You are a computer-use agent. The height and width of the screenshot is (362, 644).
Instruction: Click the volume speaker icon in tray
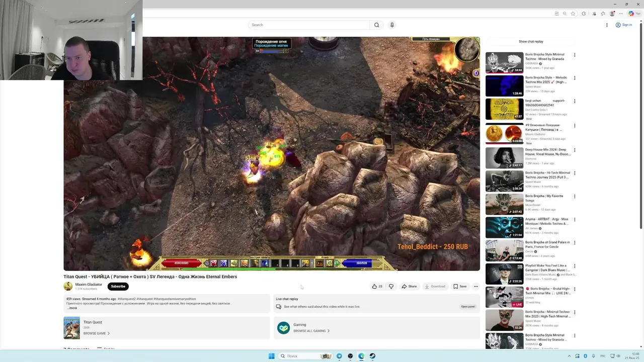coord(618,356)
